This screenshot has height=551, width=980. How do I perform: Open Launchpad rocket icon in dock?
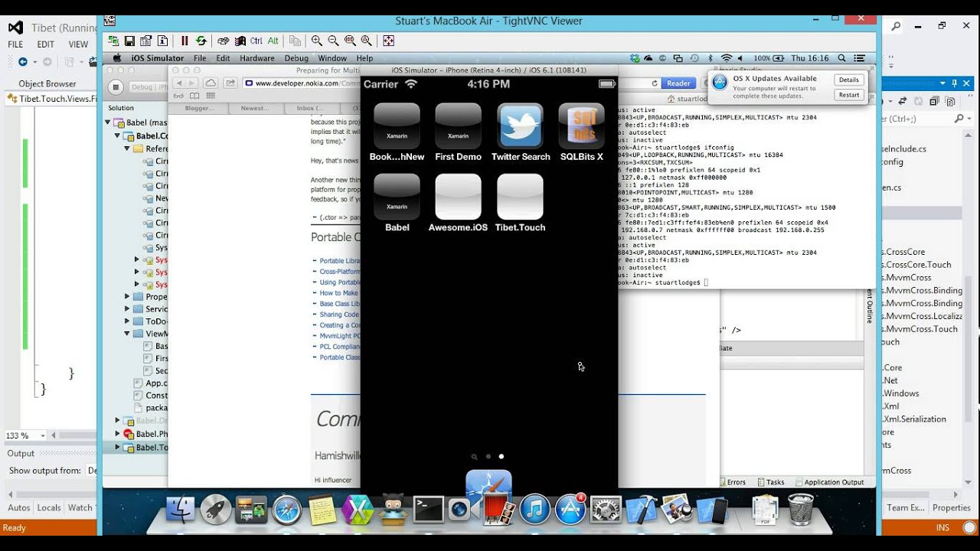tap(216, 510)
